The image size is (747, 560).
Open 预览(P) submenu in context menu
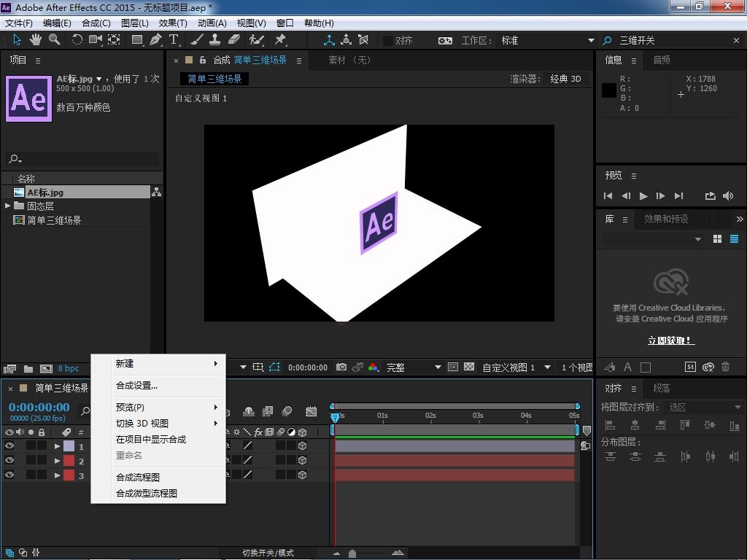pos(158,407)
